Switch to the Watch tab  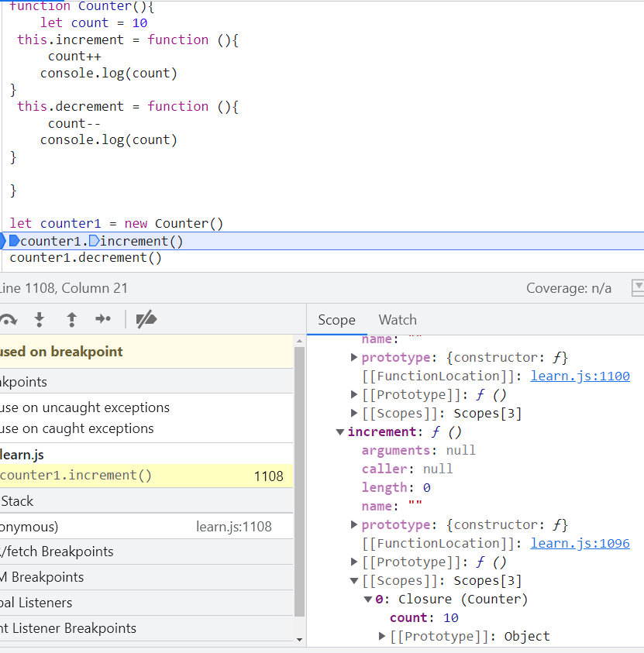coord(398,319)
